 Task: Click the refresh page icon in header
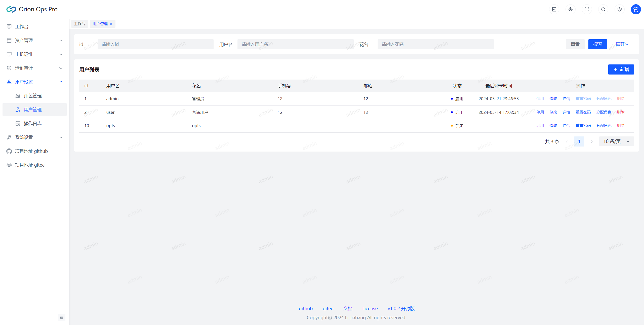click(603, 9)
